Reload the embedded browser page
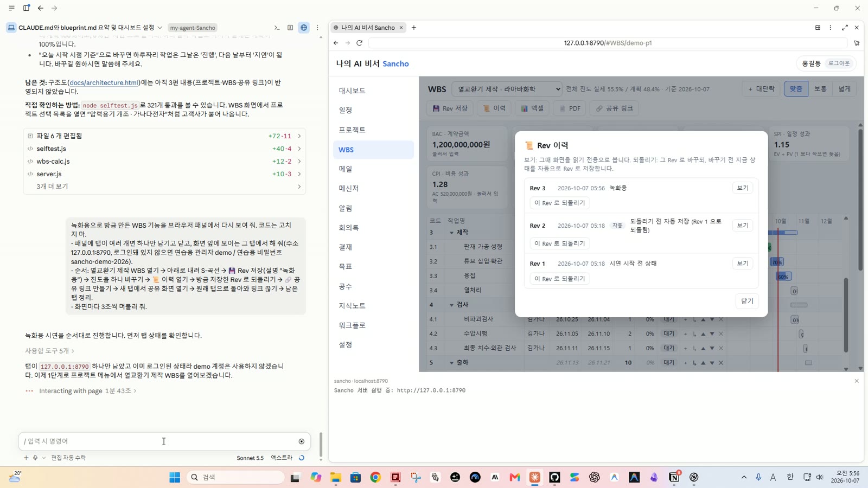 click(359, 43)
